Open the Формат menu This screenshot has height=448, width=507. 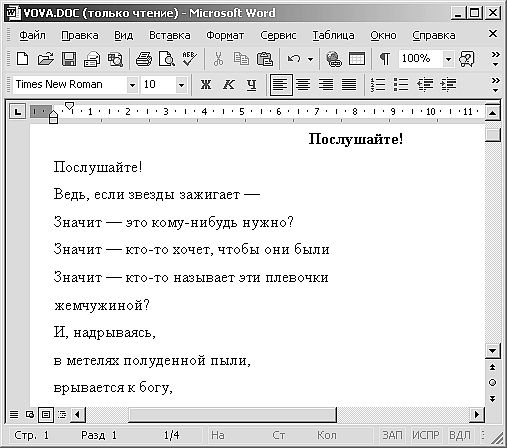[225, 35]
